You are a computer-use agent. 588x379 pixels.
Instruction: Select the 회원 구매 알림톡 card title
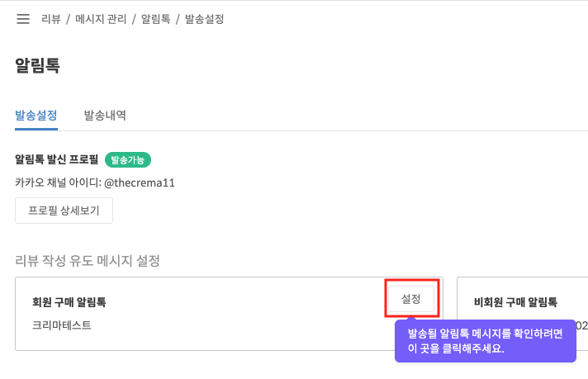point(69,302)
